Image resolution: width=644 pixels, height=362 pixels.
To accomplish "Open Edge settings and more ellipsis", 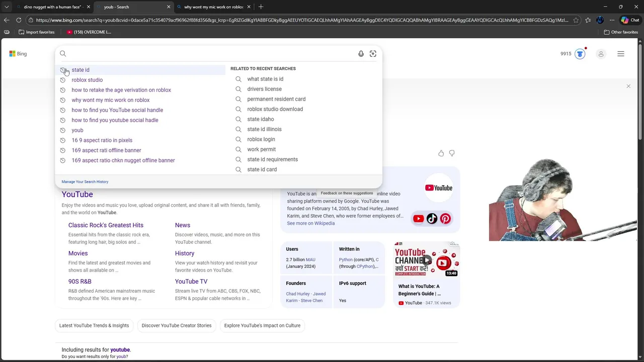I will click(612, 20).
